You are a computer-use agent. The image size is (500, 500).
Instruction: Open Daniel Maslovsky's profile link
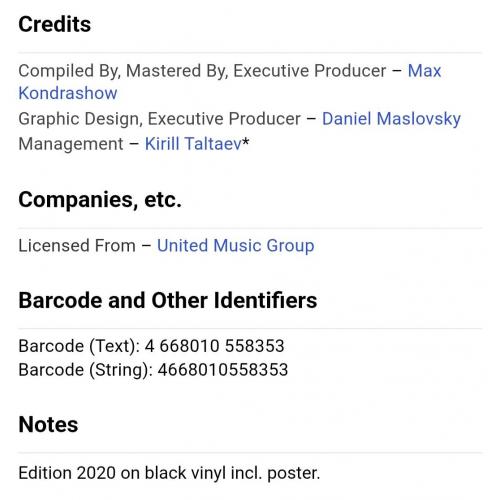[x=391, y=119]
